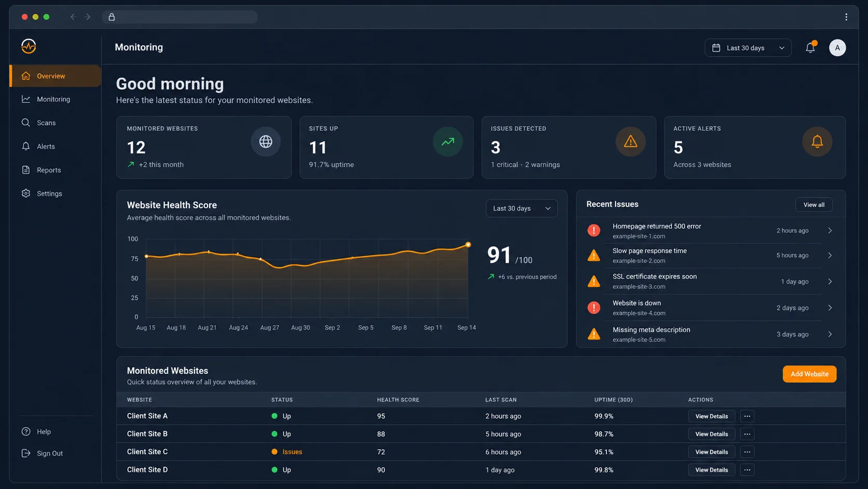Click warning icon for Slow page response time

(x=593, y=255)
